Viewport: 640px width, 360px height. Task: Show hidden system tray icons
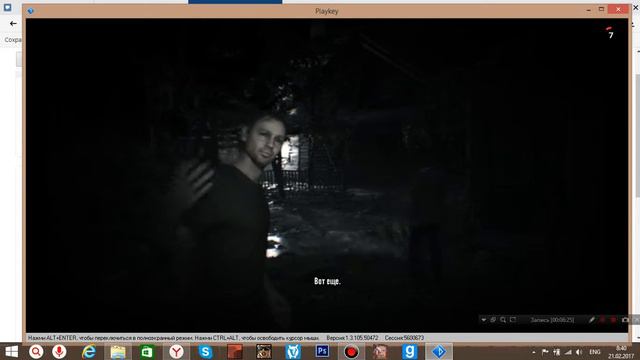pyautogui.click(x=533, y=352)
